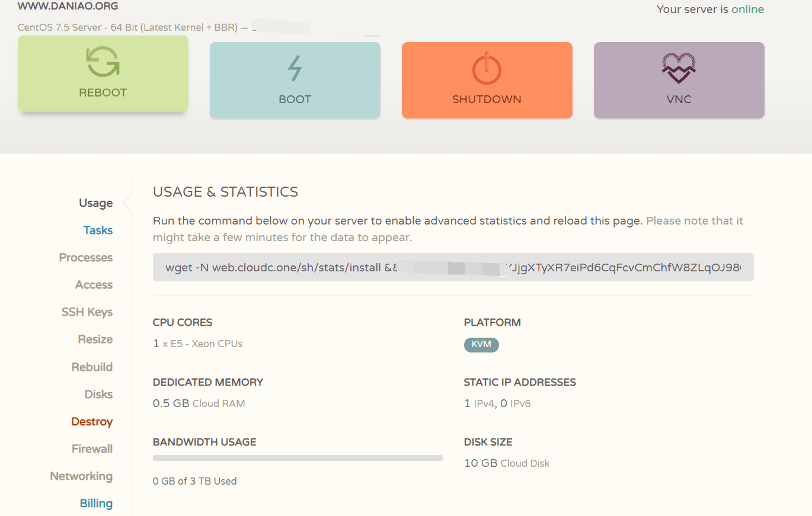Click the VNC heart icon
The height and width of the screenshot is (516, 812).
[x=679, y=68]
